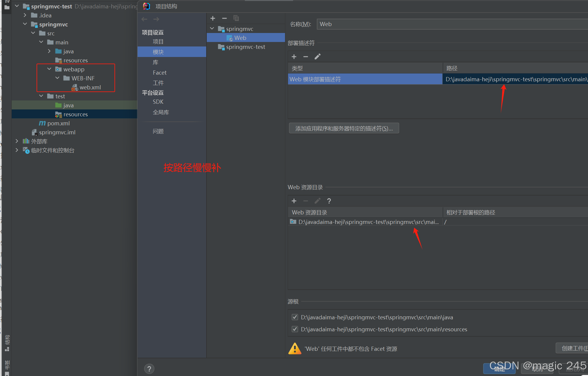Viewport: 588px width, 376px height.
Task: Edit the deployment descriptor with pencil icon
Action: (317, 57)
